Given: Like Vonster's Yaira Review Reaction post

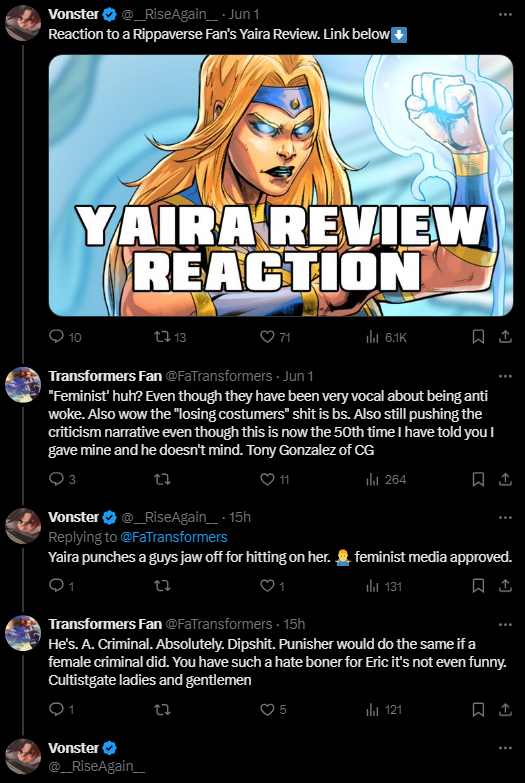Looking at the screenshot, I should point(275,338).
